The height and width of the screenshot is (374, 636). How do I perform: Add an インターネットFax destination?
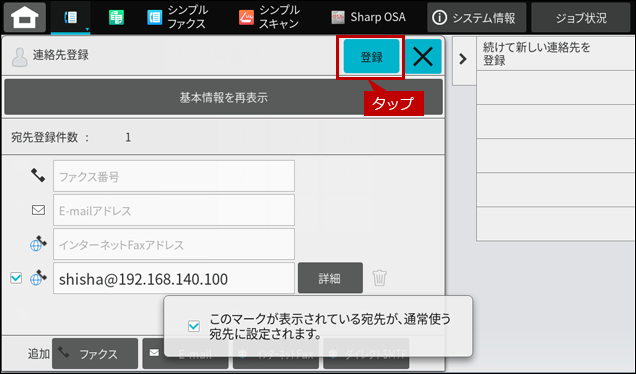(x=276, y=354)
